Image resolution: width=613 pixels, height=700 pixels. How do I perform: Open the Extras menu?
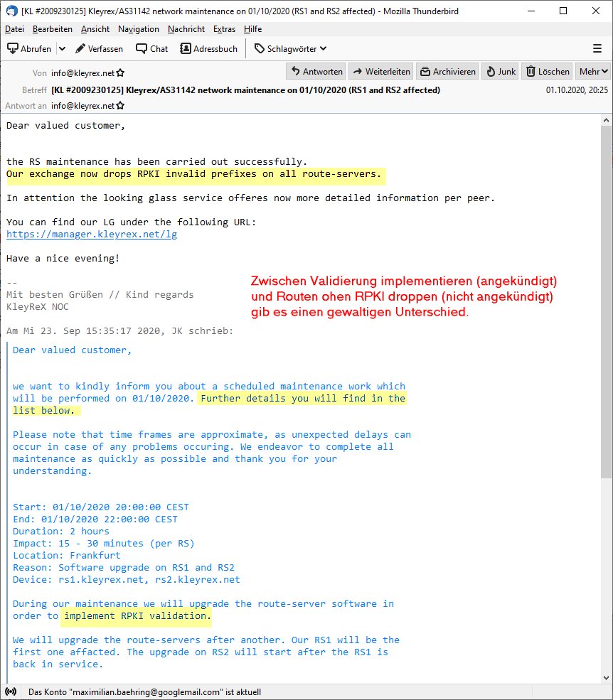[x=224, y=29]
